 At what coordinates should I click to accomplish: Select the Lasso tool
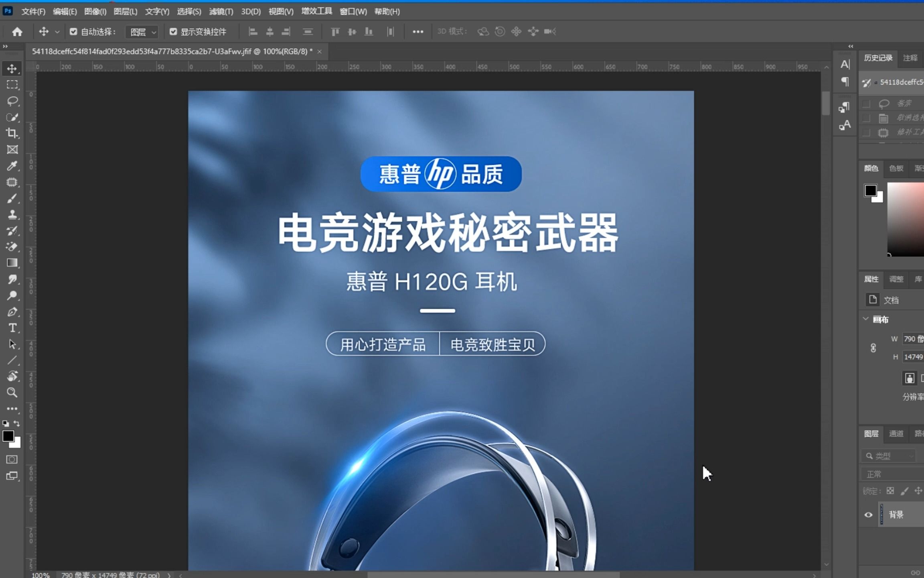[x=12, y=101]
